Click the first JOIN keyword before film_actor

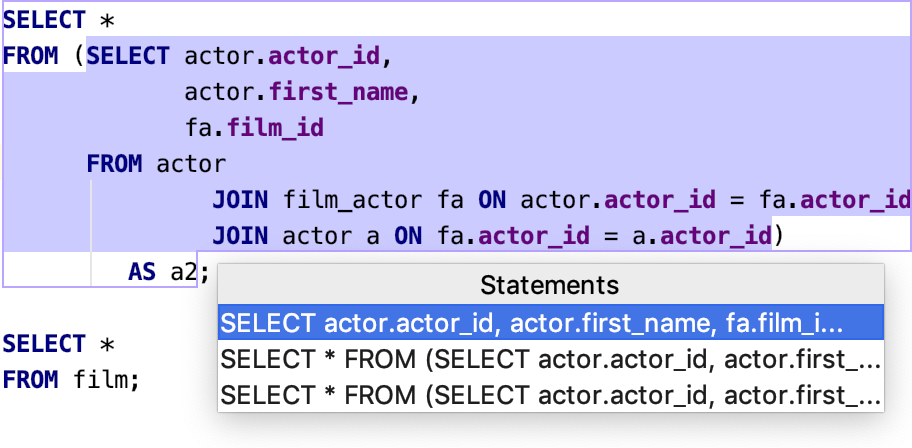[x=240, y=199]
